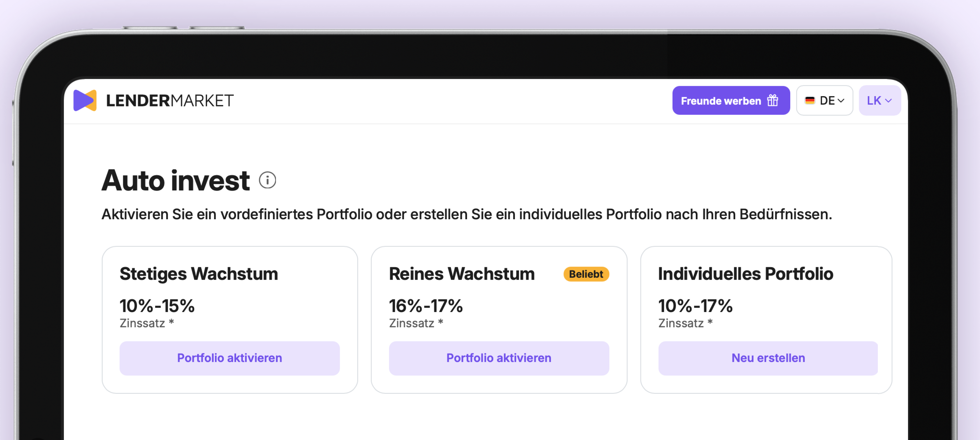The height and width of the screenshot is (440, 980).
Task: Click the chevron beside LK initials
Action: tap(888, 101)
